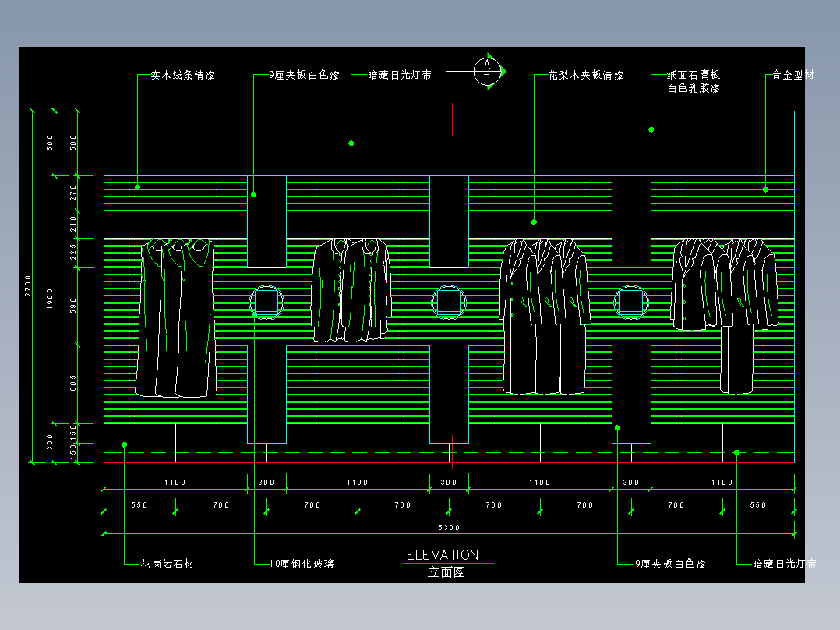The height and width of the screenshot is (630, 840).
Task: Select the 225 vertical dimension value
Action: [73, 253]
